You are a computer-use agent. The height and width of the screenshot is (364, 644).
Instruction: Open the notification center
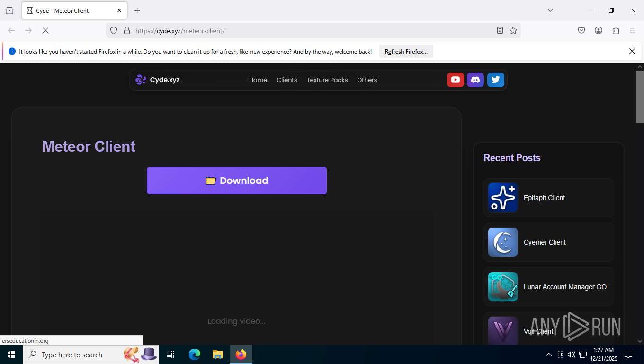tap(628, 355)
